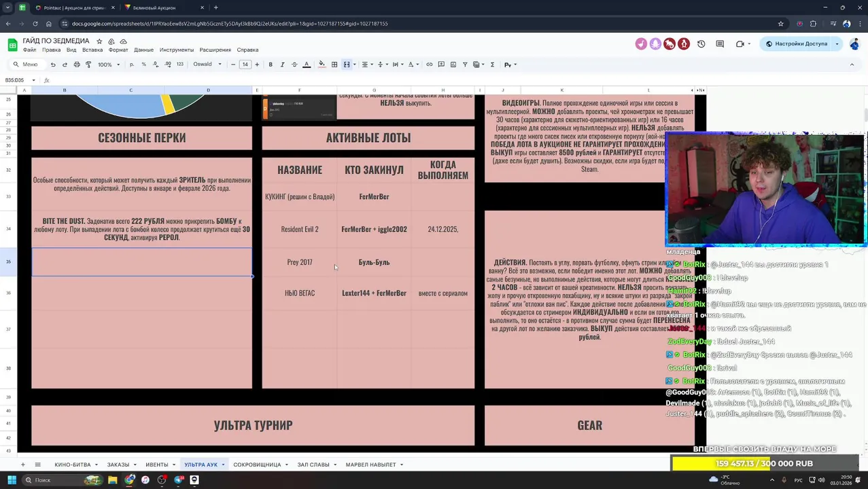Open File Explorer from the taskbar
This screenshot has width=868, height=489.
pos(113,479)
